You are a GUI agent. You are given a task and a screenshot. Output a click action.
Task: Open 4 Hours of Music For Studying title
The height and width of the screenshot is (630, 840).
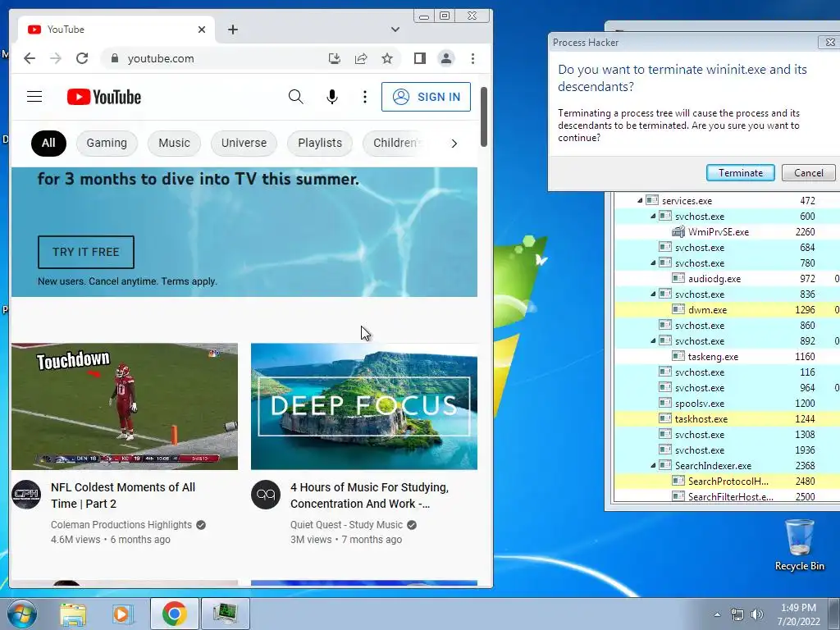[370, 495]
